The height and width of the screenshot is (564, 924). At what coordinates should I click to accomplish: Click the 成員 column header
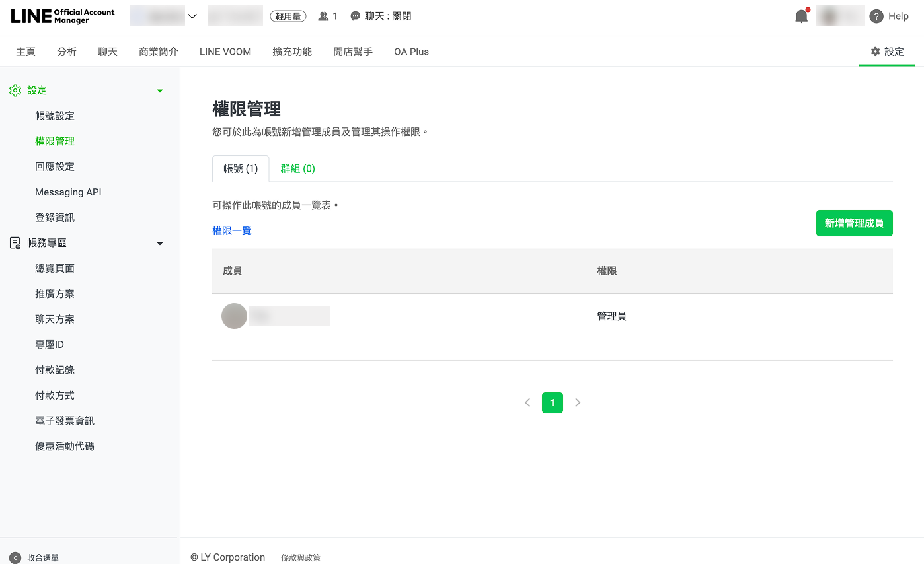[x=233, y=271]
